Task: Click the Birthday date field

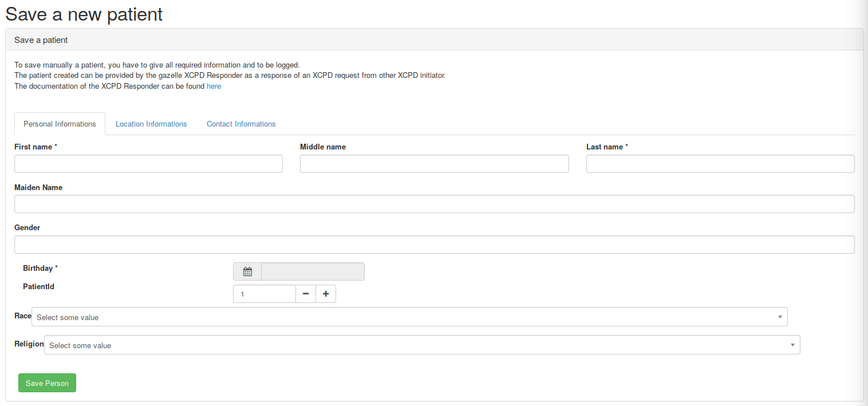Action: (313, 271)
